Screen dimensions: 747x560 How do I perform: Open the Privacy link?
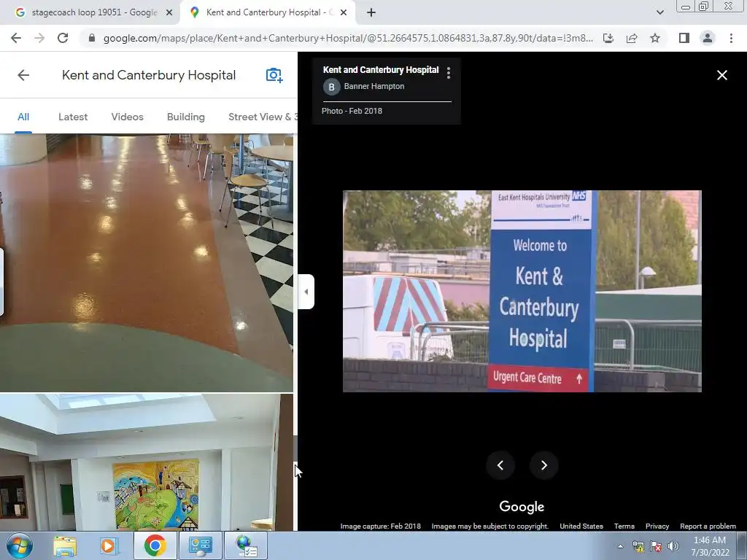point(657,526)
